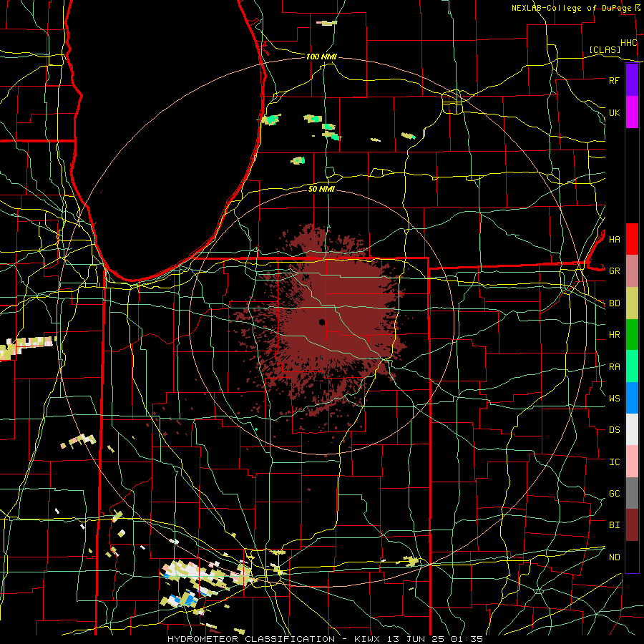Click the UK magenta legend swatch
644x644 pixels.
point(632,112)
